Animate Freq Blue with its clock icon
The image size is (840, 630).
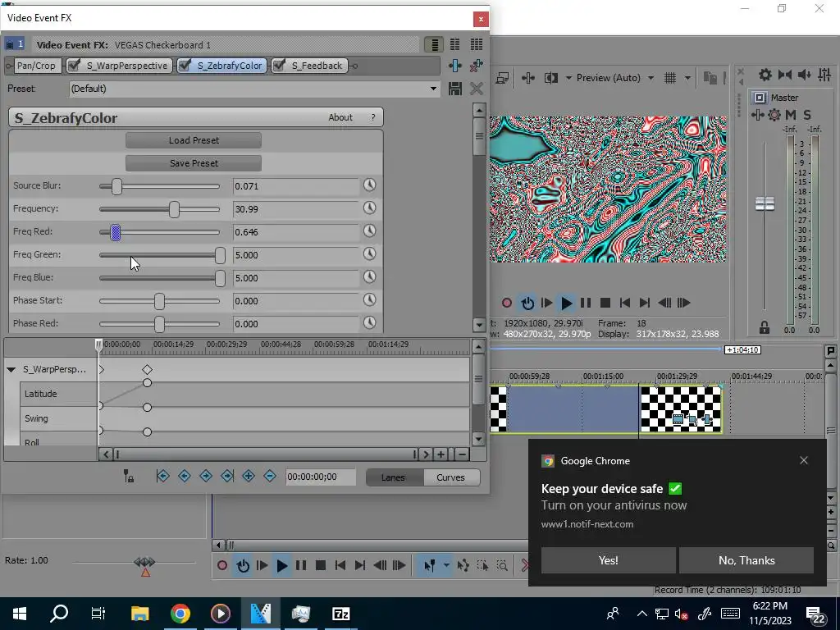(370, 277)
